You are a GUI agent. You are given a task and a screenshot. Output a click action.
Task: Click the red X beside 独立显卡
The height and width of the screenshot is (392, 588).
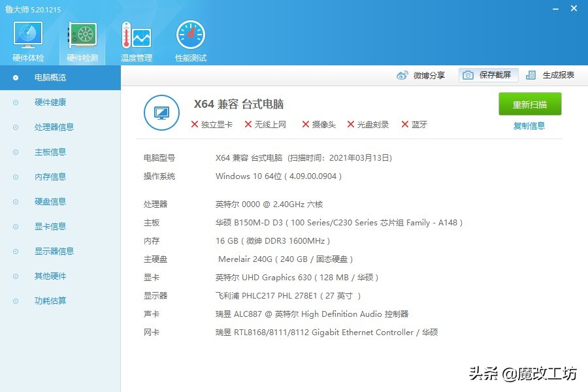(194, 124)
